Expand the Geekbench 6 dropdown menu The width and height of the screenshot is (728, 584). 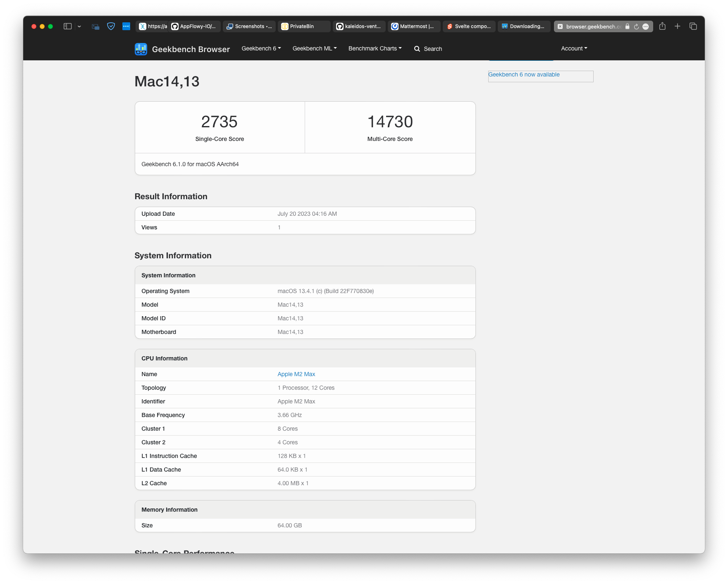[x=261, y=48]
